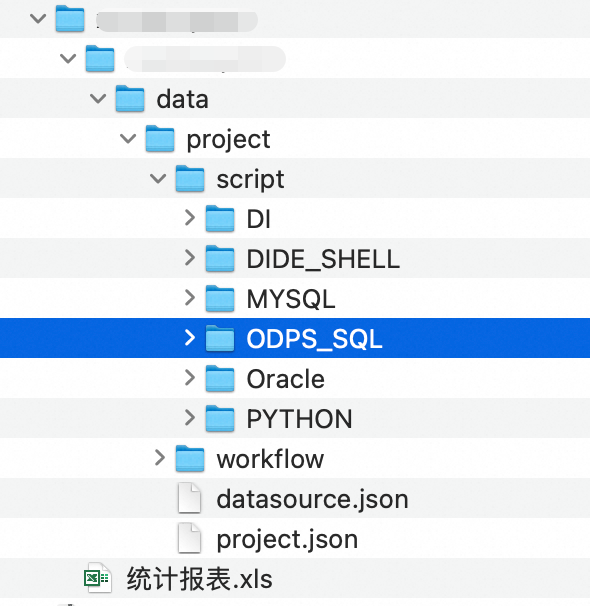590x606 pixels.
Task: Select the 统计报表.xls file name
Action: click(199, 579)
